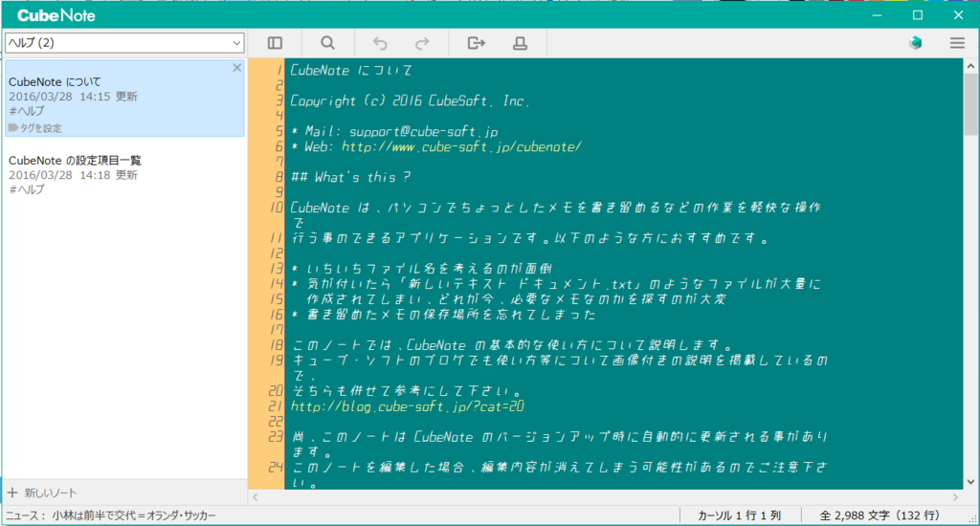Click the ## What's this ? heading
The width and height of the screenshot is (980, 526).
350,178
